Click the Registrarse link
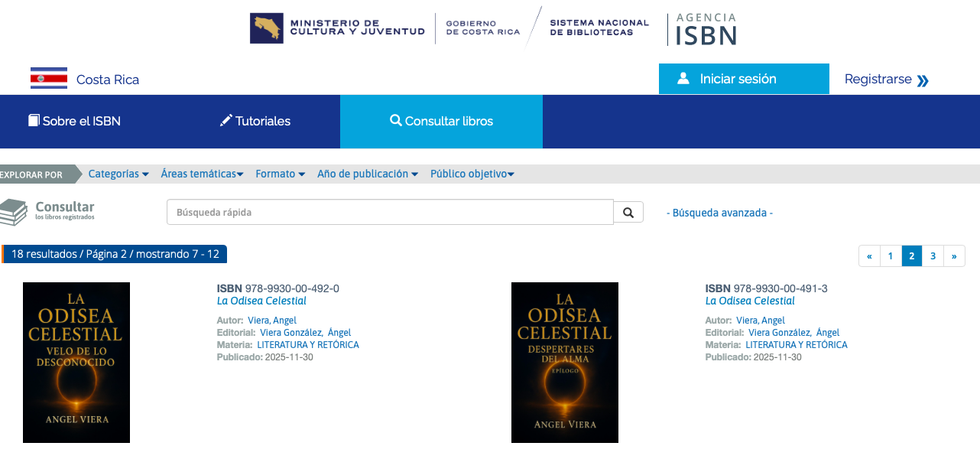This screenshot has width=980, height=459. (886, 80)
